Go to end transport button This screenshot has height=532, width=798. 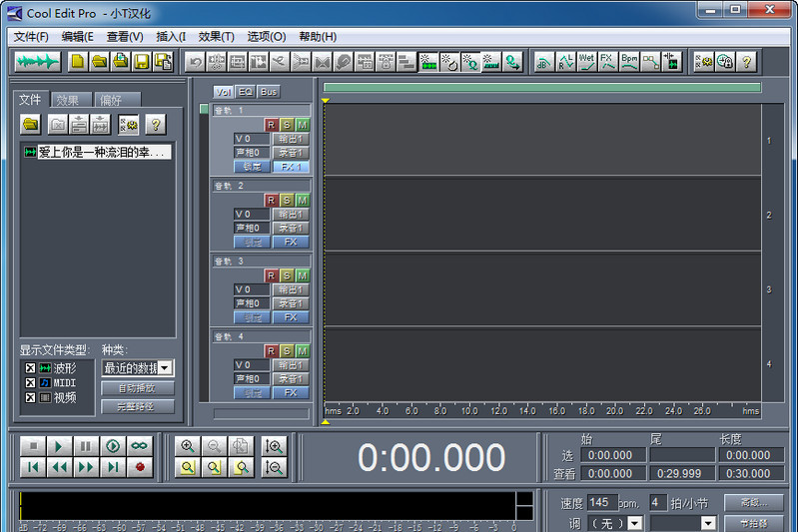[x=113, y=467]
